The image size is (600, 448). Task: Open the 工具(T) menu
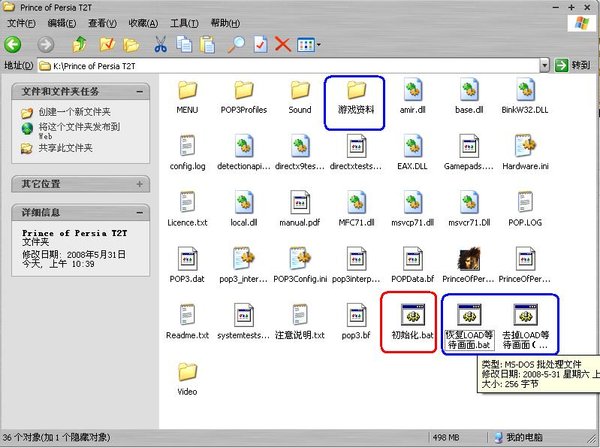coord(184,23)
